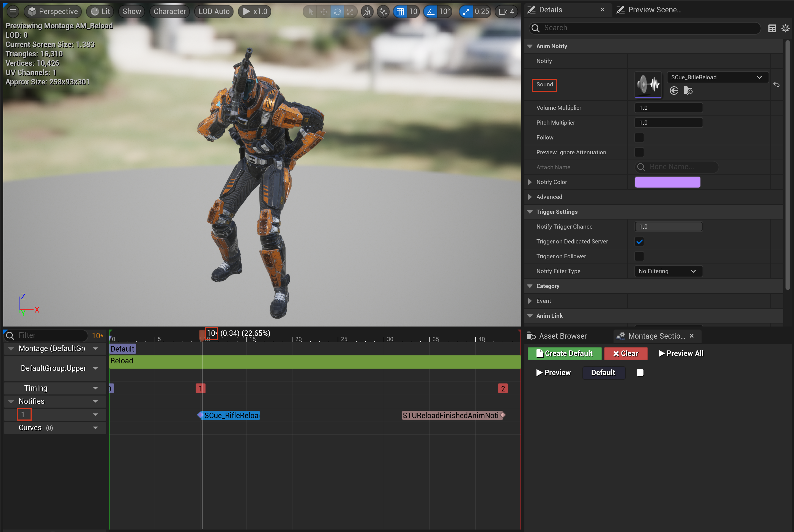
Task: Open the grid snap value 10
Action: (x=413, y=12)
